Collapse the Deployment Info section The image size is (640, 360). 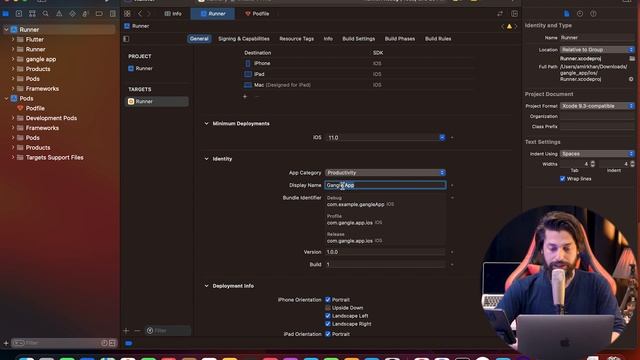206,286
